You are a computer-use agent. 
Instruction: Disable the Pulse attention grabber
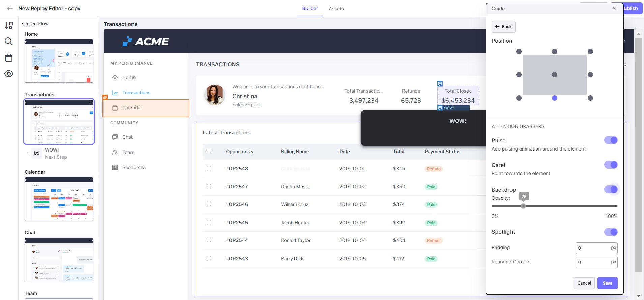tap(611, 140)
